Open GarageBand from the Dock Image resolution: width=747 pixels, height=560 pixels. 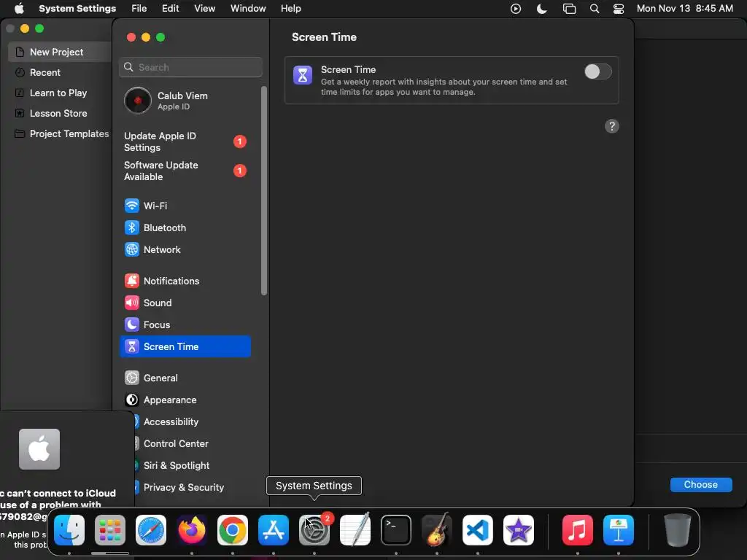coord(437,530)
